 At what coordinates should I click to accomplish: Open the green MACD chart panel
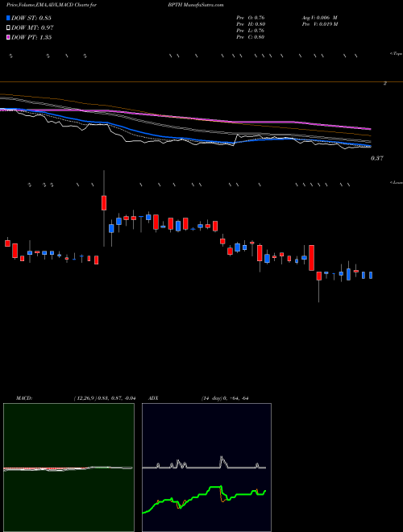(x=69, y=468)
